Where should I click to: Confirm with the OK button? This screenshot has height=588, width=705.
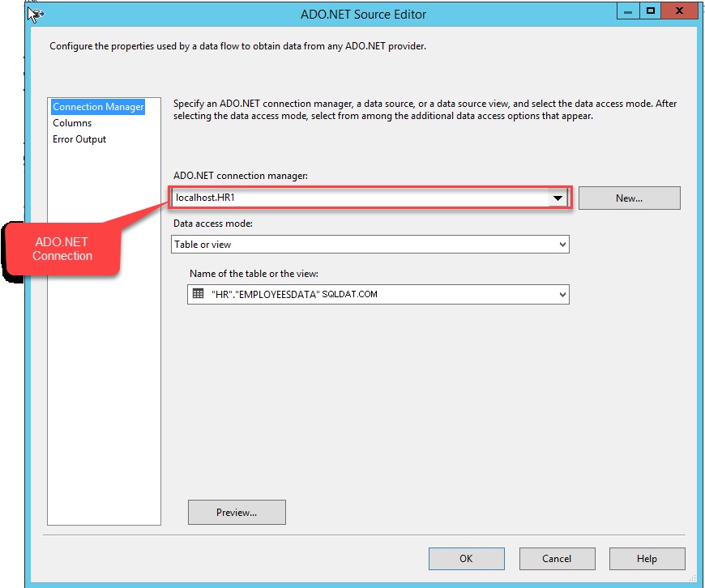[466, 558]
